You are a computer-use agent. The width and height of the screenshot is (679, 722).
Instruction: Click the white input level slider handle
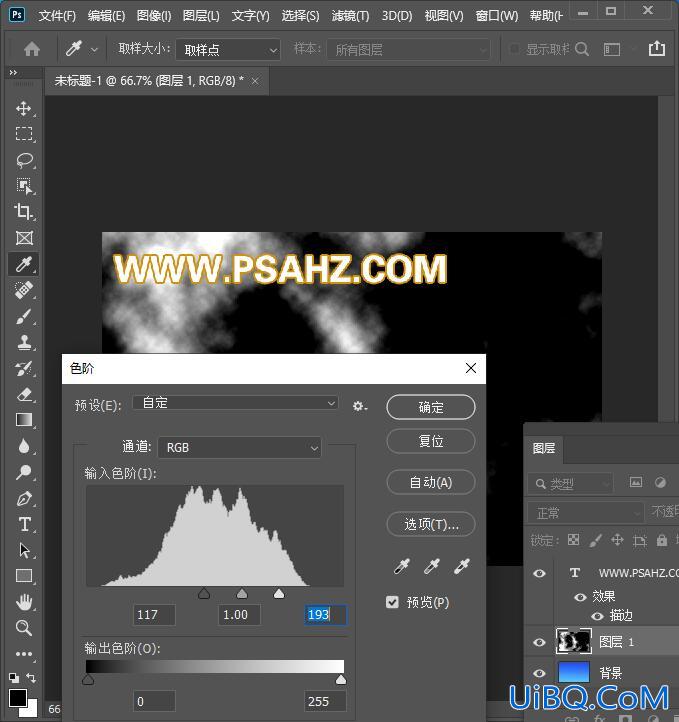click(x=279, y=594)
